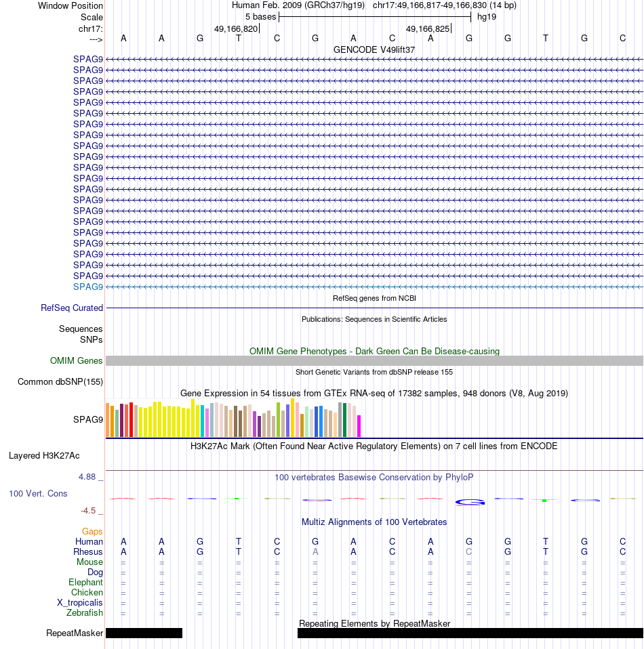Screen dimensions: 644x649
Task: Click the bright red bar in GTEx chart
Action: (132, 420)
